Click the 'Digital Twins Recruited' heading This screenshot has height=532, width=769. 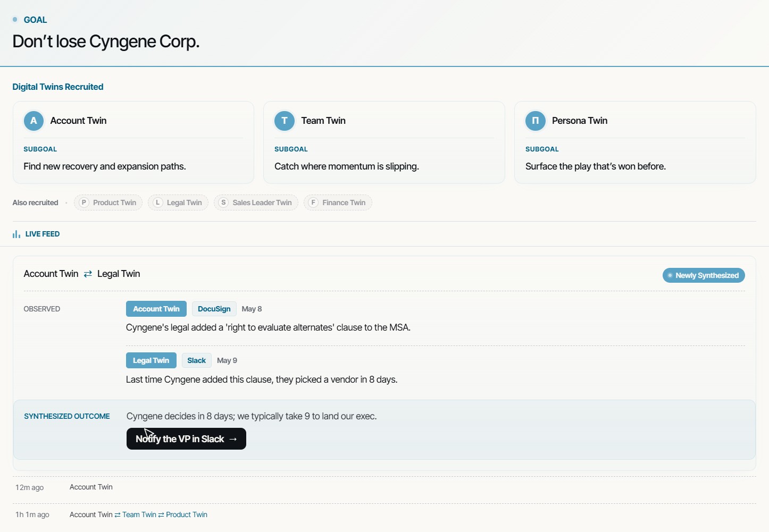click(x=58, y=87)
